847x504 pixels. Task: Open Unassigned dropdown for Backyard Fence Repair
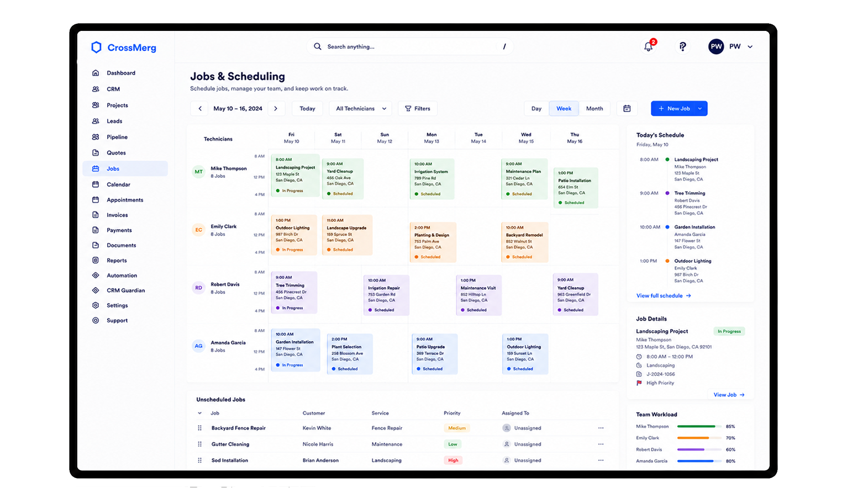tap(522, 428)
